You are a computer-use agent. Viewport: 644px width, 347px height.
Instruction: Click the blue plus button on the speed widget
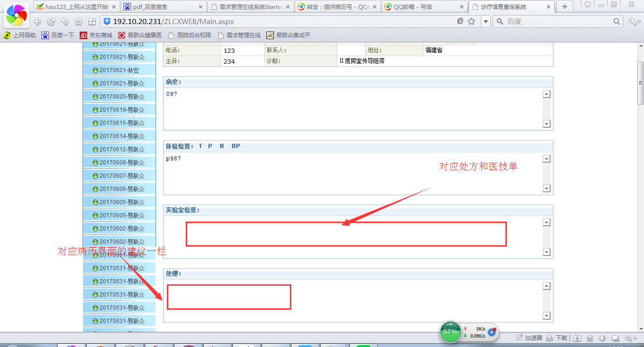(x=492, y=332)
